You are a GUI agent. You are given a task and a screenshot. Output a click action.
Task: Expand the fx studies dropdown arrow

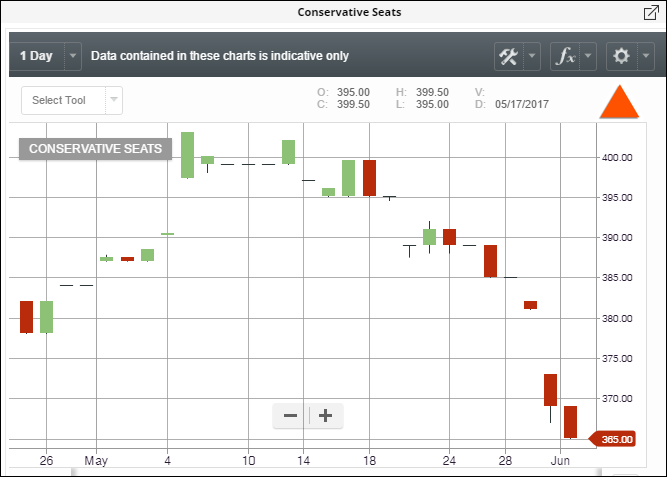point(588,56)
